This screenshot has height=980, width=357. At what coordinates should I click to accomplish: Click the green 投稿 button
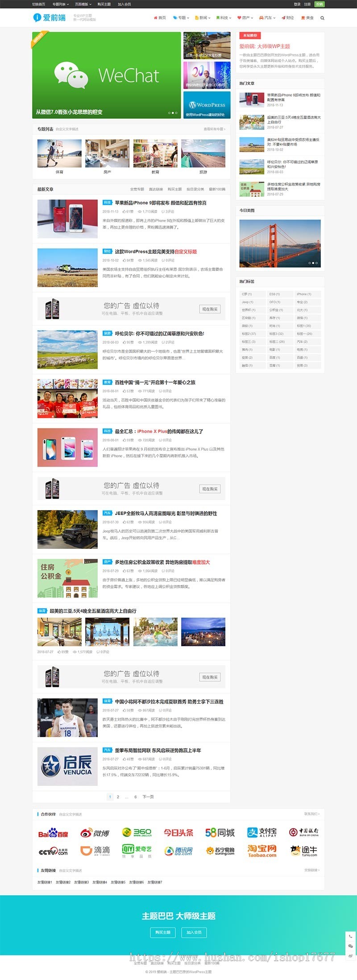click(320, 4)
